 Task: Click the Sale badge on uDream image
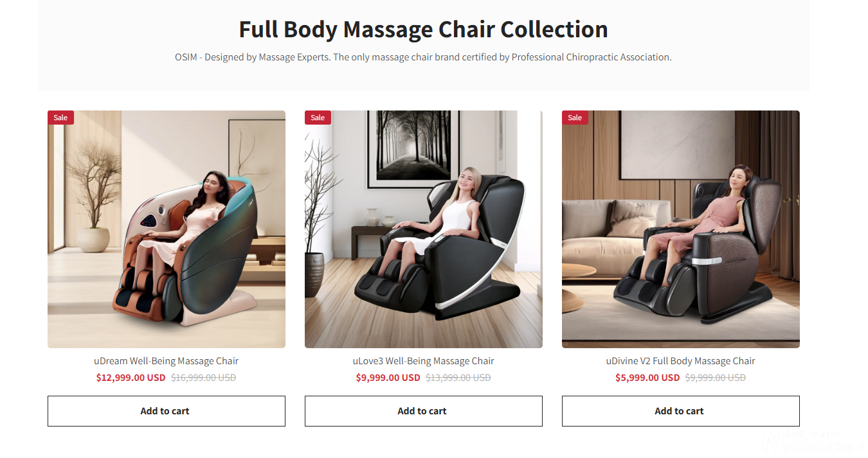[x=60, y=118]
